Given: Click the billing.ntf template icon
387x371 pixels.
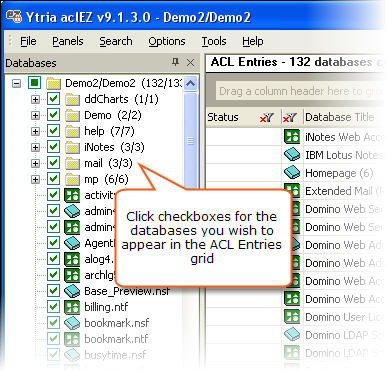Looking at the screenshot, I should (72, 307).
